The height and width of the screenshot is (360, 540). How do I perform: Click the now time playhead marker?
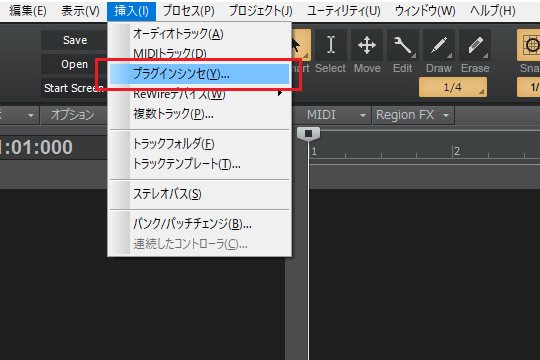(x=309, y=134)
